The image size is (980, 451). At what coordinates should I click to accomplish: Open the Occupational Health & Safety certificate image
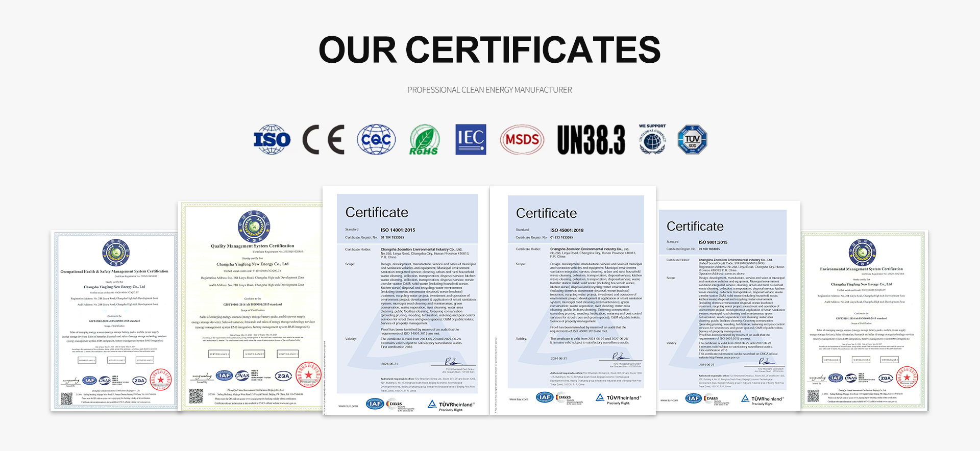[x=114, y=321]
